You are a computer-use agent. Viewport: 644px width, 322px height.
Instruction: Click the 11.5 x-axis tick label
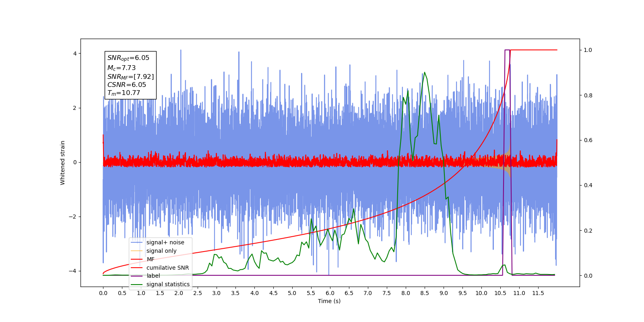(538, 293)
